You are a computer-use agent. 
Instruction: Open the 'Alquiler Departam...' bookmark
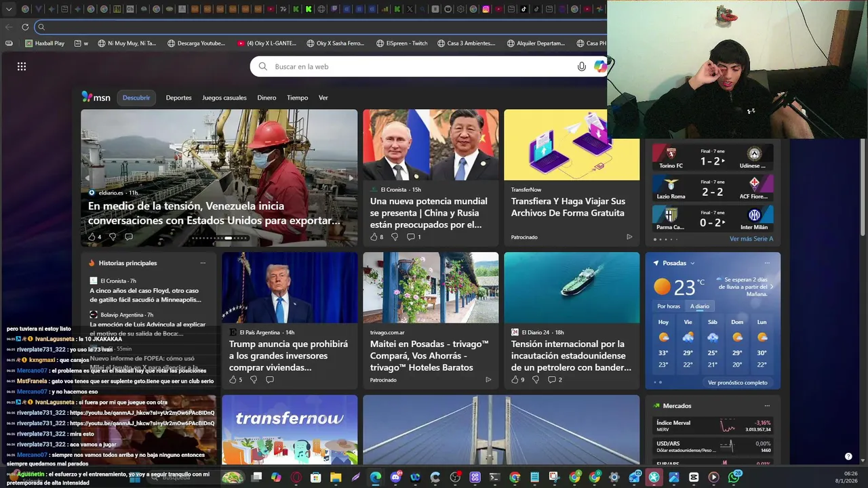(x=536, y=43)
